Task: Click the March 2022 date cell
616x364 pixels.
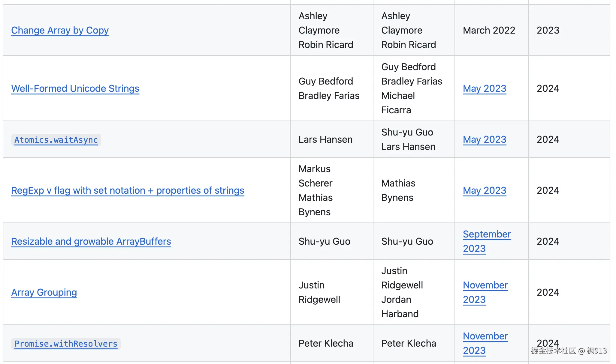Action: [489, 30]
